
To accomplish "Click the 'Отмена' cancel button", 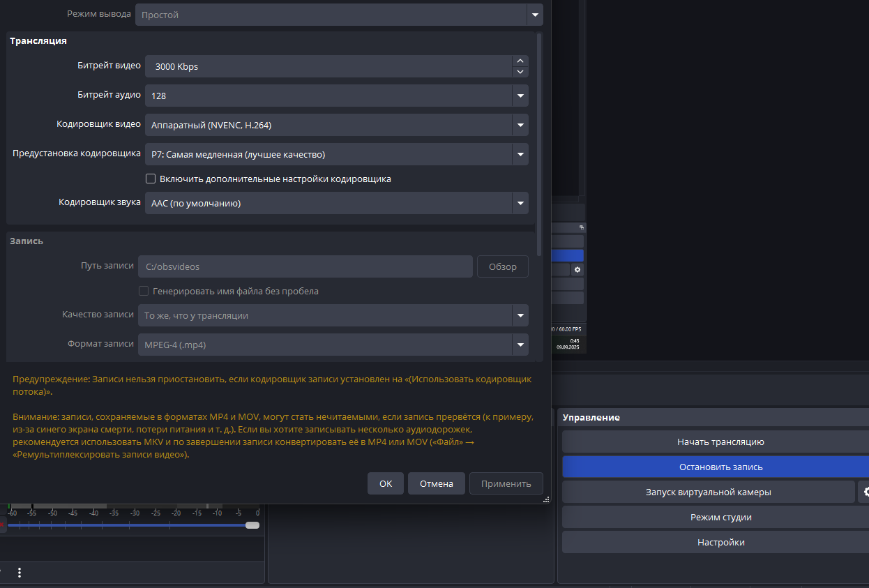I will click(x=437, y=483).
